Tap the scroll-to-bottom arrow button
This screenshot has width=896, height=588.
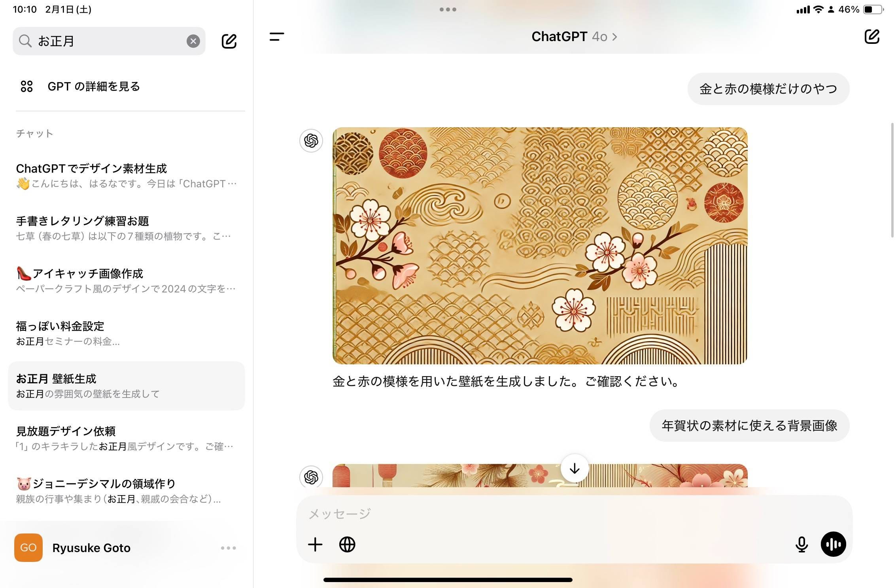[x=574, y=469]
